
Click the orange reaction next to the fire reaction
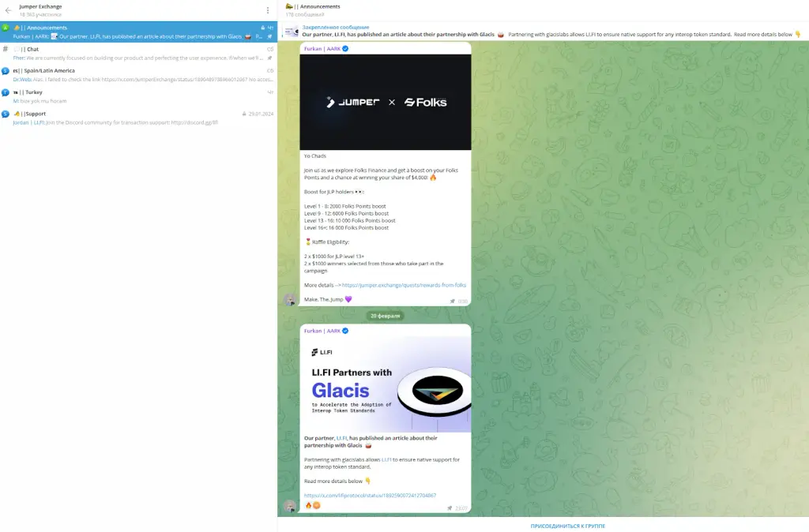[x=317, y=506]
